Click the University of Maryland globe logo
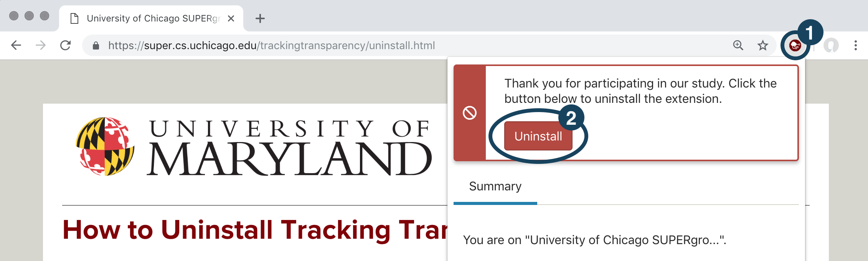Screen dimensions: 868x261 [105, 146]
